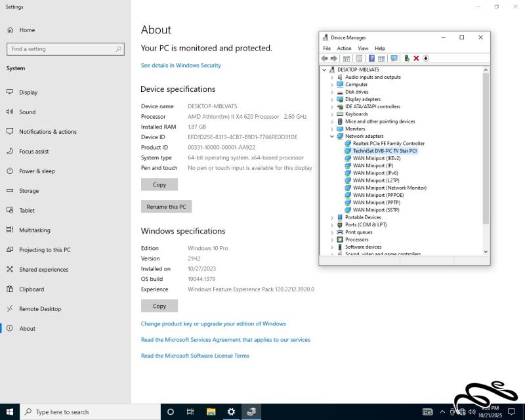Screen dimensions: 525x420
Task: Click the Disable device down-arrow icon
Action: point(425,58)
